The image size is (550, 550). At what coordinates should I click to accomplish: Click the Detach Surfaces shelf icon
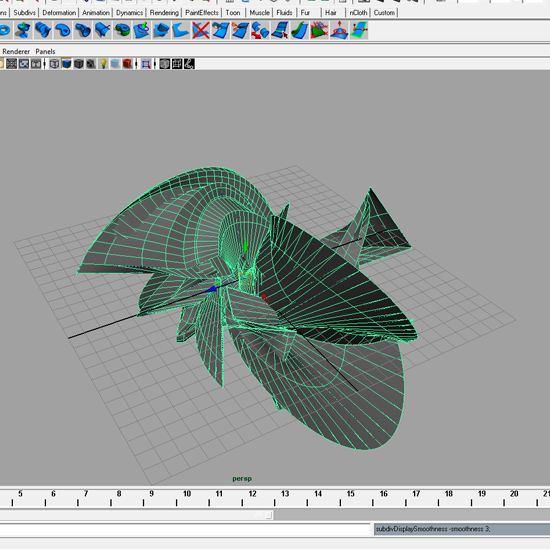pyautogui.click(x=240, y=30)
